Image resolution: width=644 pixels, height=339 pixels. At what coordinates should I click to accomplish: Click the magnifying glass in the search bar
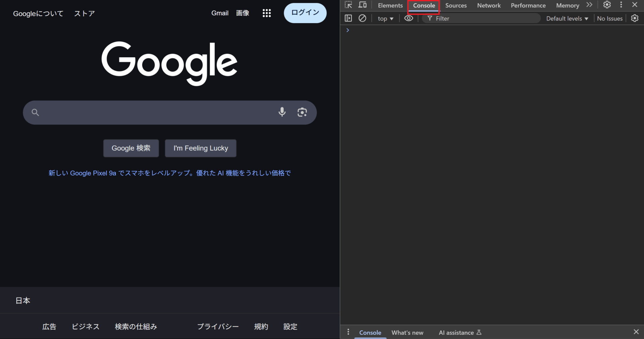tap(35, 112)
